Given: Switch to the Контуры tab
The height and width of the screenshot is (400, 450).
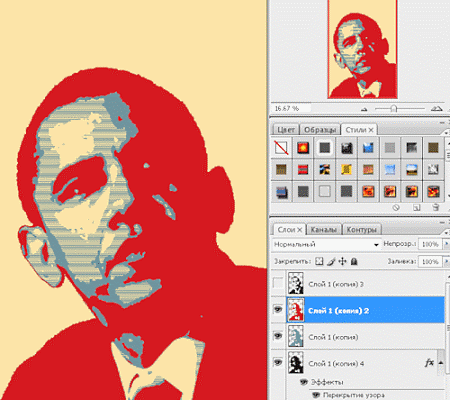Looking at the screenshot, I should (362, 230).
